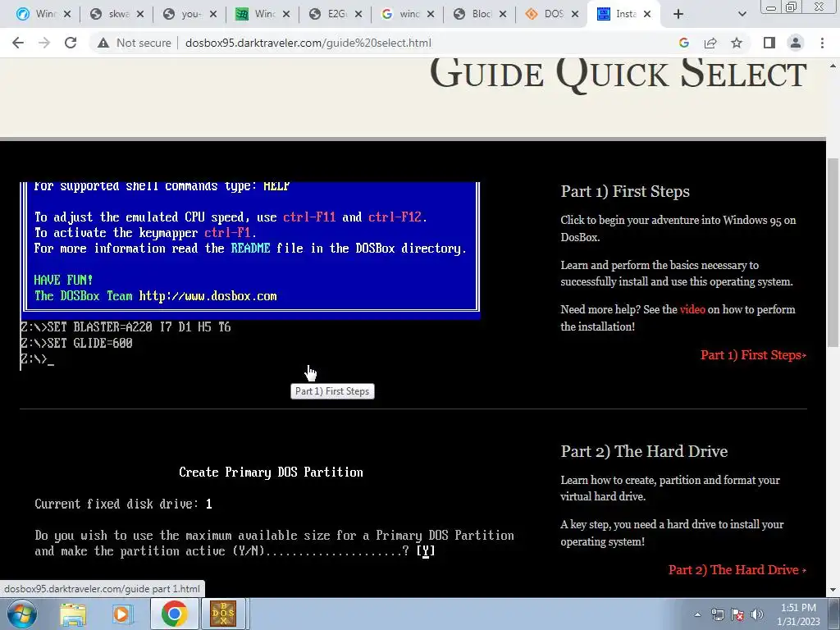This screenshot has width=840, height=630.
Task: Click the Part 2) The Hard Drive heading
Action: point(644,451)
